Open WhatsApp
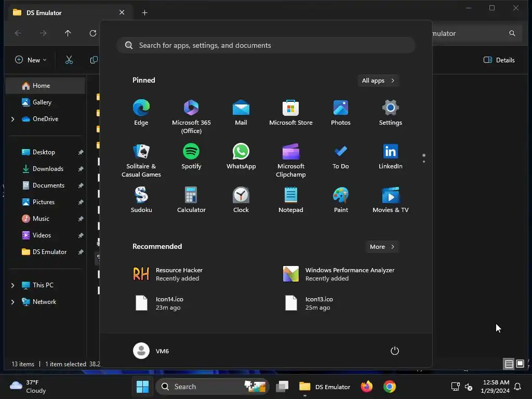Screen dimensions: 532x399 point(241,157)
